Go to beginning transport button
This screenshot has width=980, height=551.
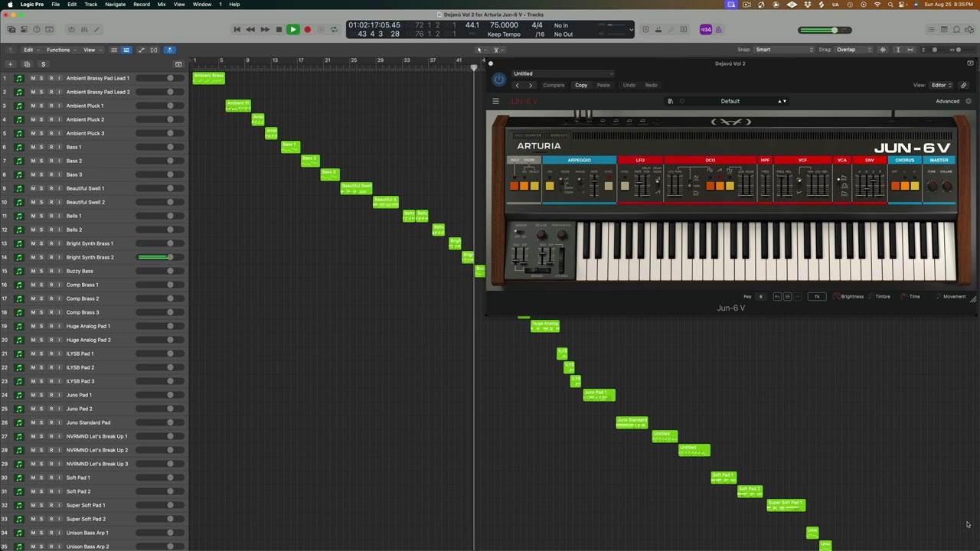click(x=237, y=29)
